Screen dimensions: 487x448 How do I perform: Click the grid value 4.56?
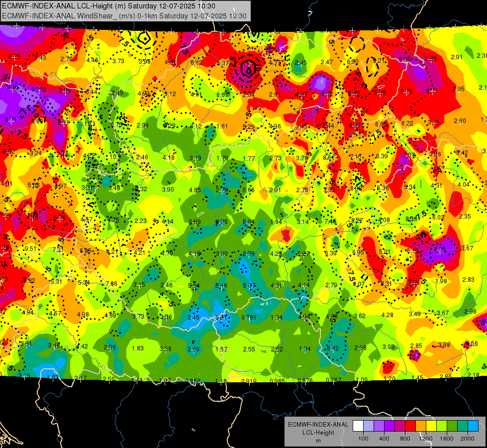tap(472, 343)
